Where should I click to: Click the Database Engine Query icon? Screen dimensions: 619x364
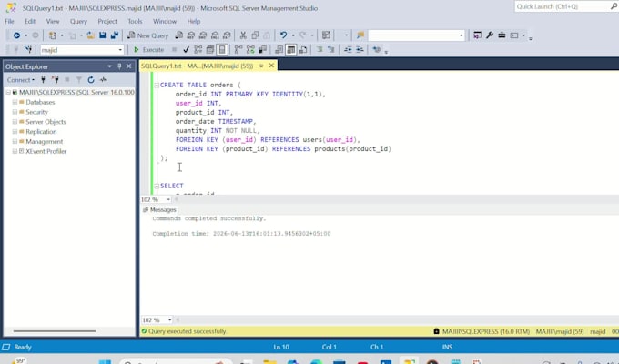[178, 35]
